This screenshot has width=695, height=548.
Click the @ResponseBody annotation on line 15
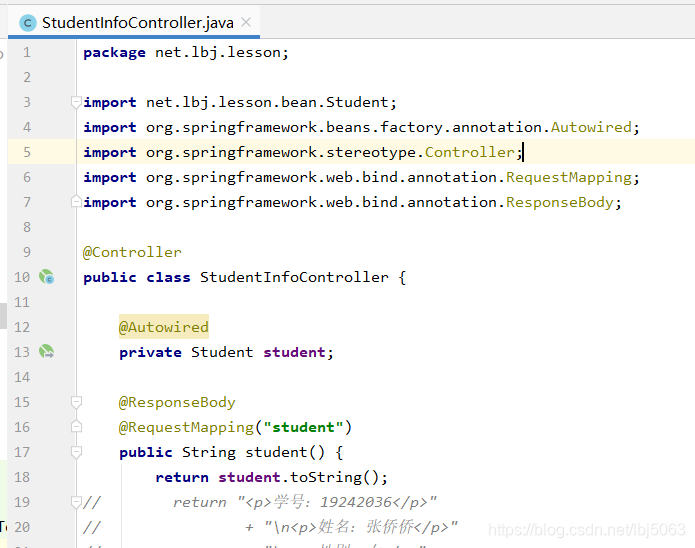pos(177,403)
